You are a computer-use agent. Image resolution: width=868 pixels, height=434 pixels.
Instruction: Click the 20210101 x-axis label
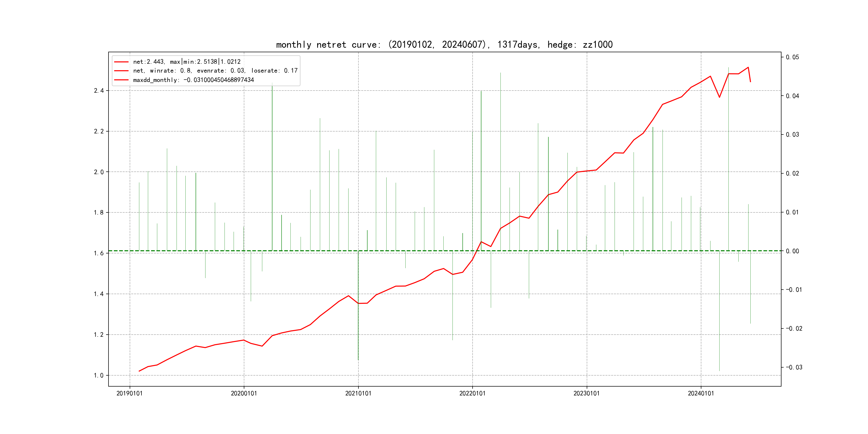(x=358, y=394)
